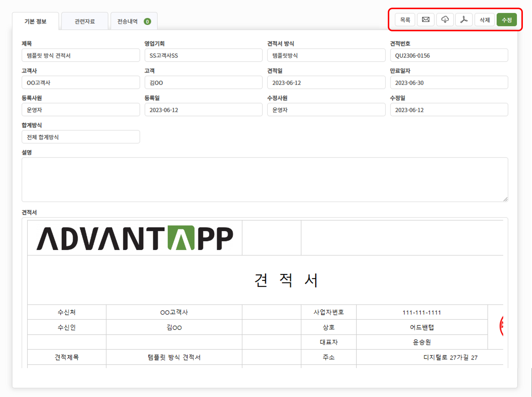Click the 고객 field 김OO
The width and height of the screenshot is (532, 397).
(x=203, y=82)
